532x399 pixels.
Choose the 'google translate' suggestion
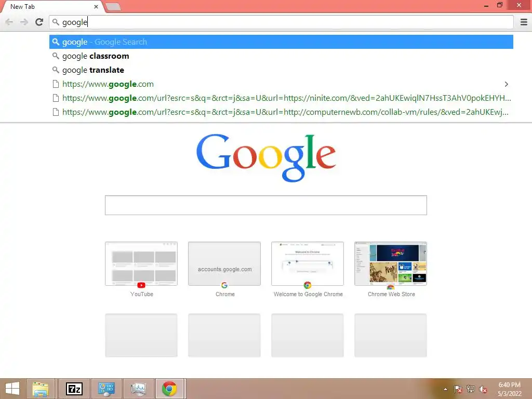(281, 70)
